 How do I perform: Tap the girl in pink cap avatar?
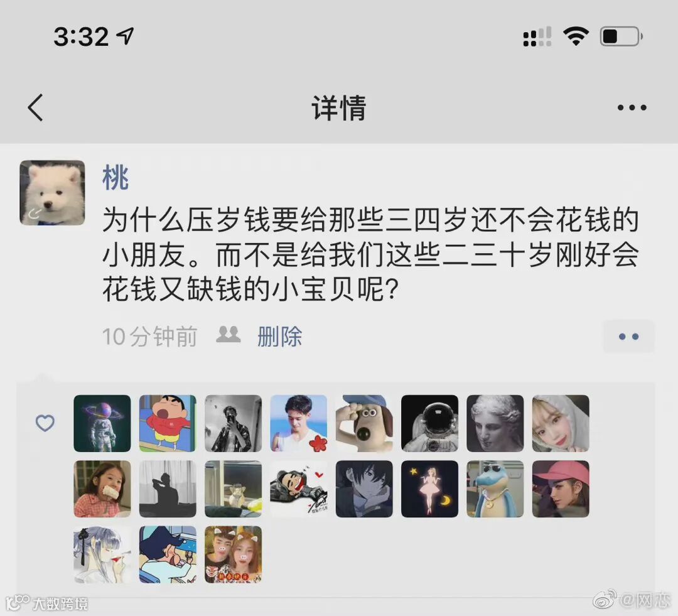561,489
